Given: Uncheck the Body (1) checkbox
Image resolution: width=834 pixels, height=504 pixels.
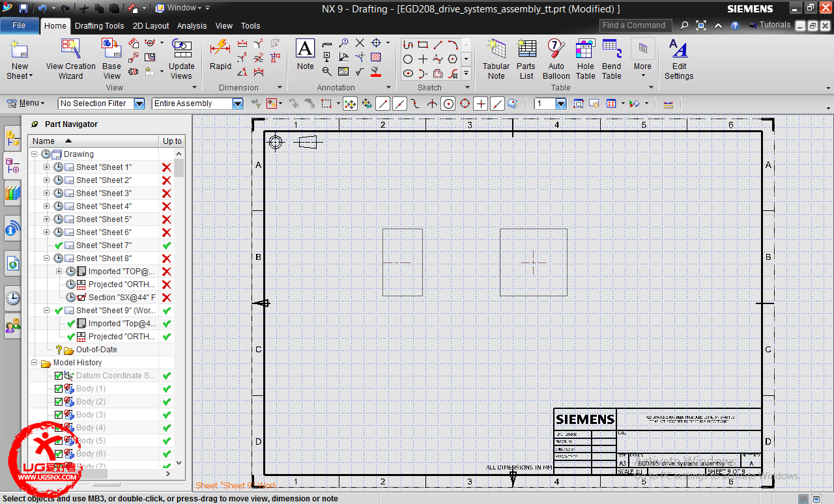Looking at the screenshot, I should [59, 389].
